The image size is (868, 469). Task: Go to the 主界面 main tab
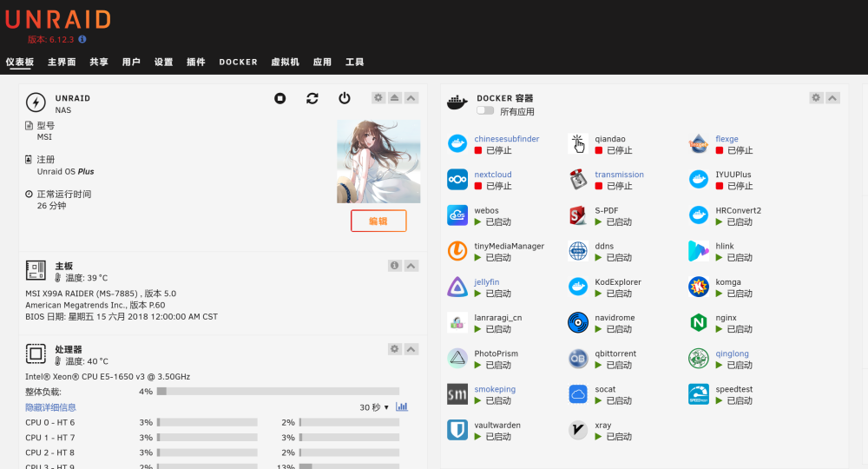tap(62, 62)
